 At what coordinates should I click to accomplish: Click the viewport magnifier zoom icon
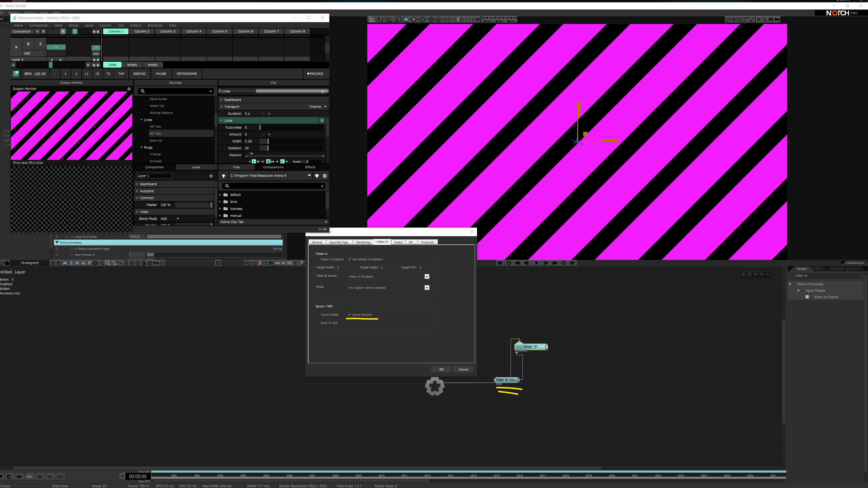click(765, 20)
